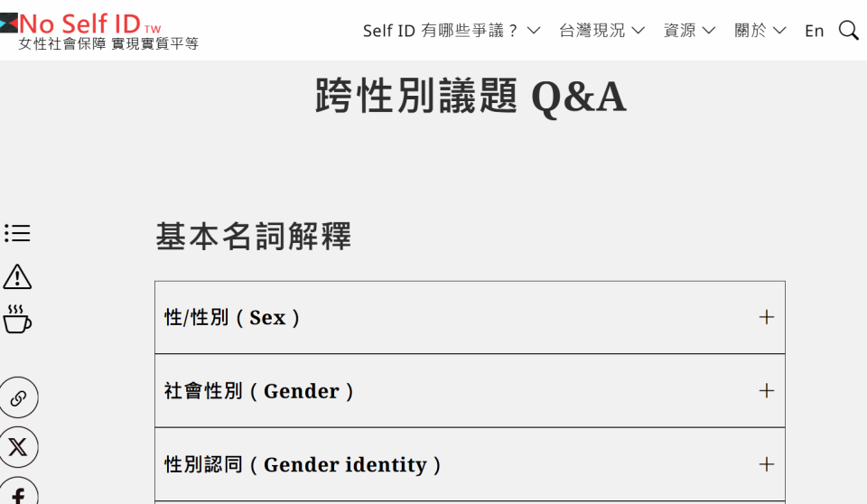Click the 性/性別 (Sex) question title
Image resolution: width=867 pixels, height=504 pixels.
(232, 318)
